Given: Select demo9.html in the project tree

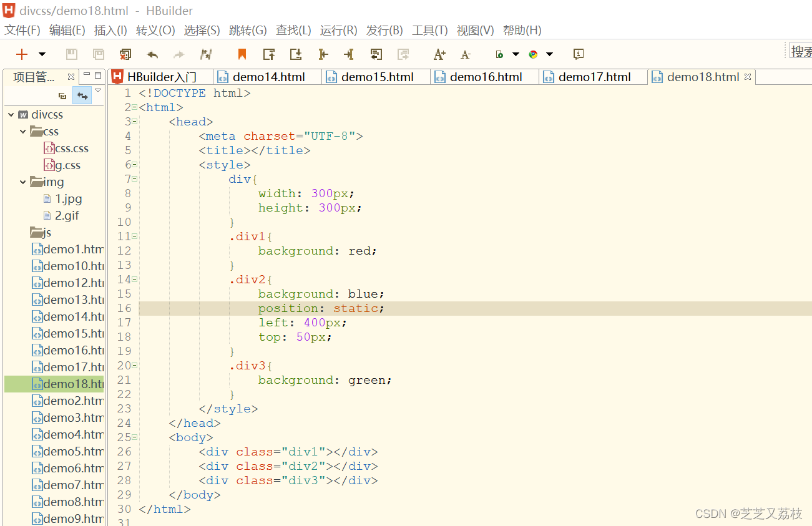Looking at the screenshot, I should point(67,519).
